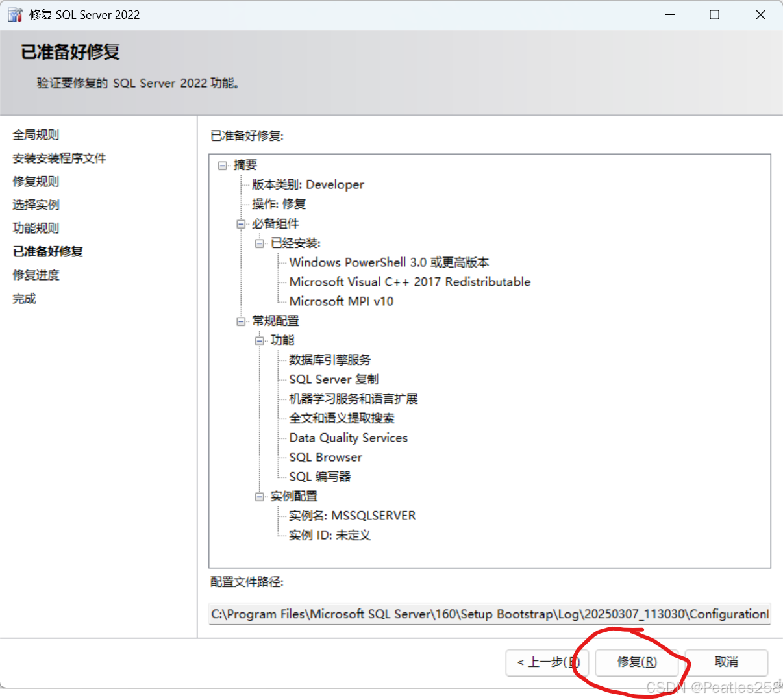Image resolution: width=783 pixels, height=700 pixels.
Task: Select the SQL 编写器 row
Action: pos(320,477)
